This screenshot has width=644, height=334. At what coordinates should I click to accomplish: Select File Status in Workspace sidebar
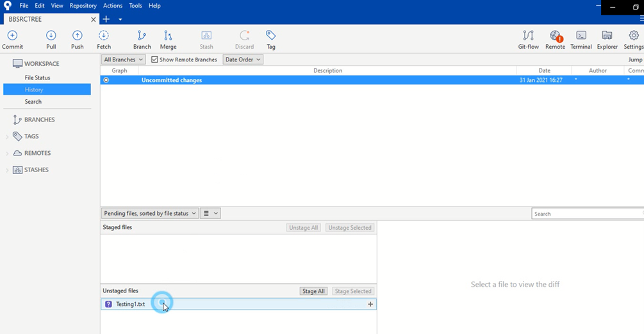point(37,77)
